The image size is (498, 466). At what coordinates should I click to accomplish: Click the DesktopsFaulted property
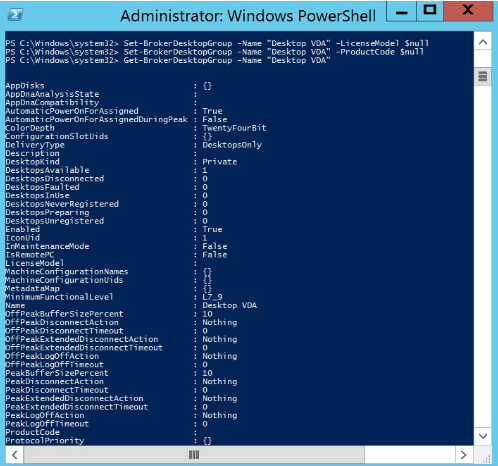[42, 187]
